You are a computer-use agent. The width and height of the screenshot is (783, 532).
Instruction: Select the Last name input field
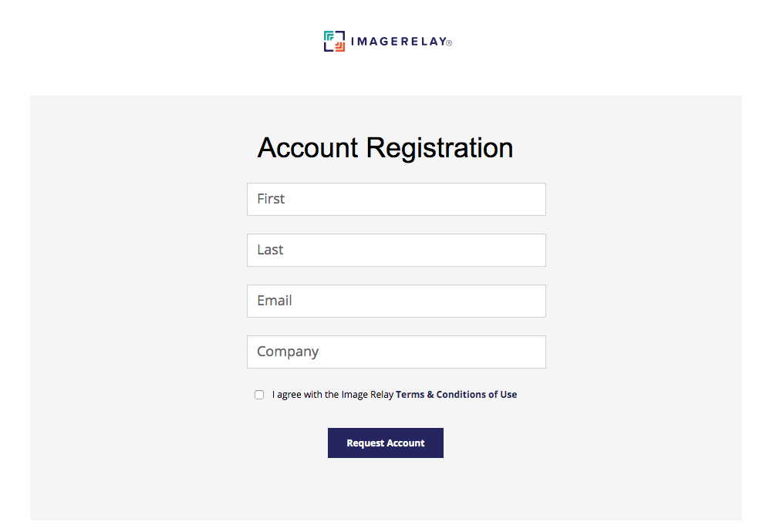(x=397, y=250)
